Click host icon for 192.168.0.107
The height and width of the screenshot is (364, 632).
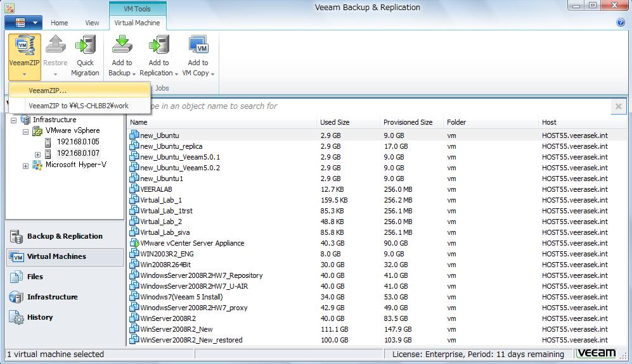48,153
